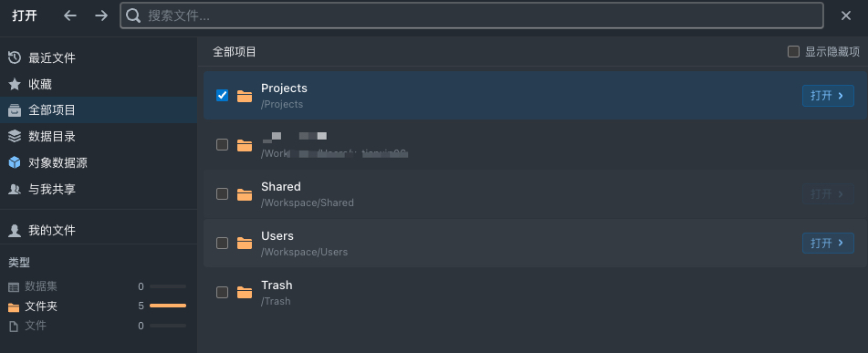Click the Shared folder name

point(280,186)
